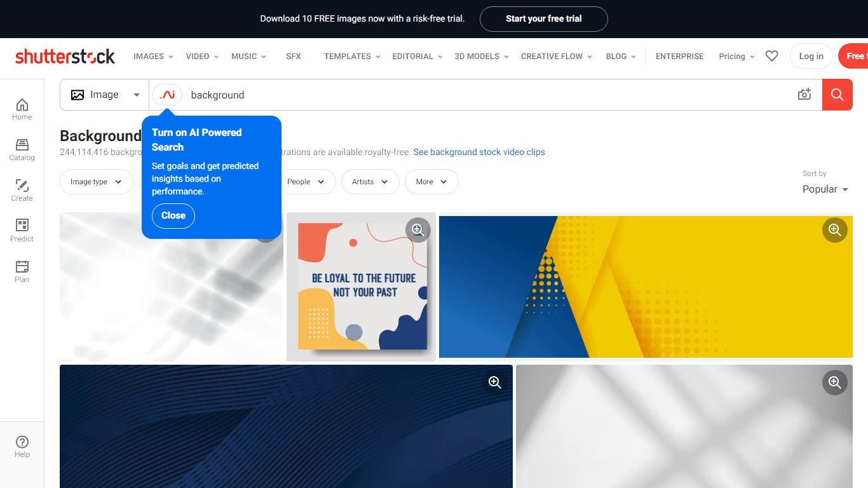Open the Predict sidebar icon
Screen dimensions: 868x488
point(22,231)
